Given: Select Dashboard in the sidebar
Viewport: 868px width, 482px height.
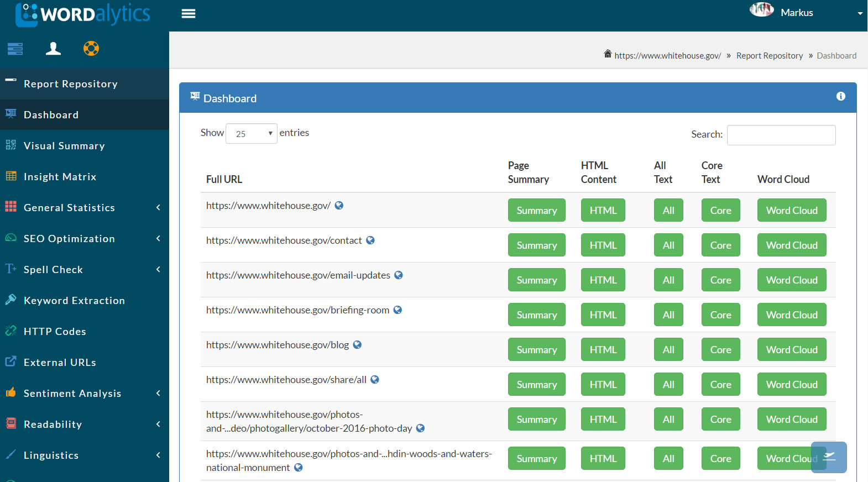Looking at the screenshot, I should 85,114.
